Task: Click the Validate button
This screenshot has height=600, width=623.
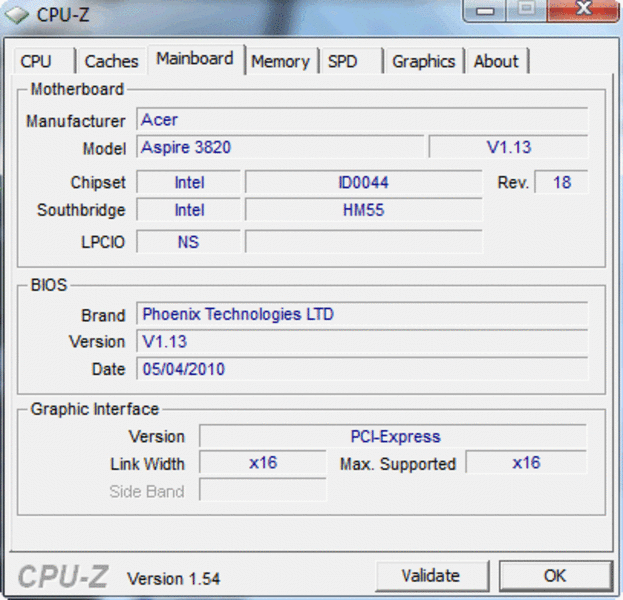Action: pyautogui.click(x=431, y=575)
